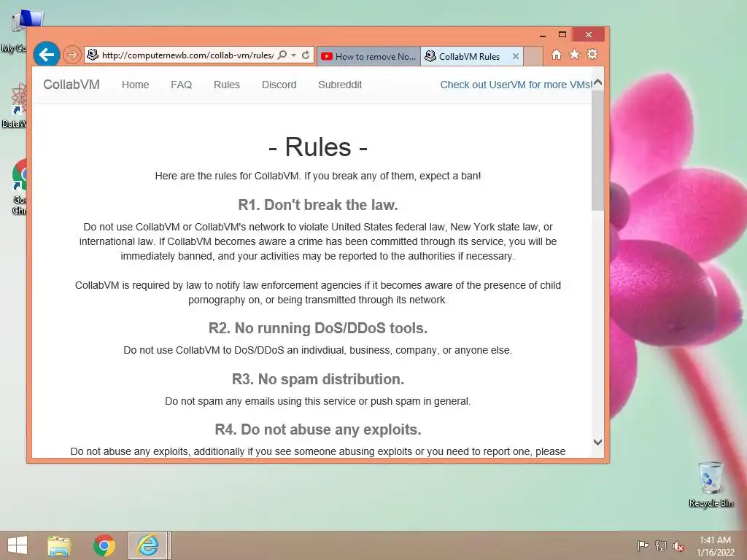747x560 pixels.
Task: Open the Subreddit navigation link
Action: pyautogui.click(x=340, y=85)
